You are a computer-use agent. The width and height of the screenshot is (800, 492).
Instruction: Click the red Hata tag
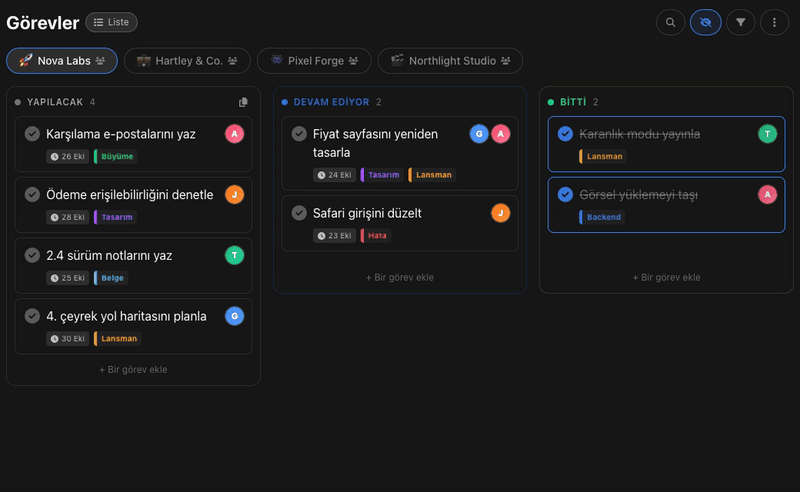point(376,235)
